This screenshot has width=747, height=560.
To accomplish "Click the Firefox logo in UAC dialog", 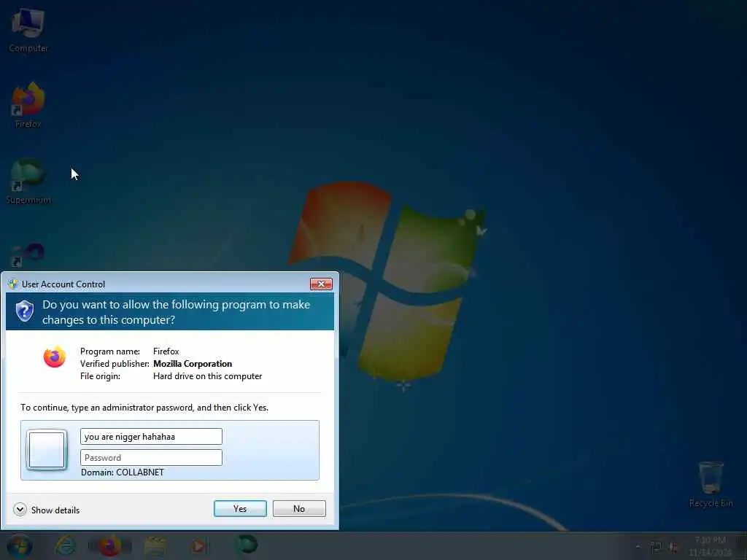I will tap(55, 357).
